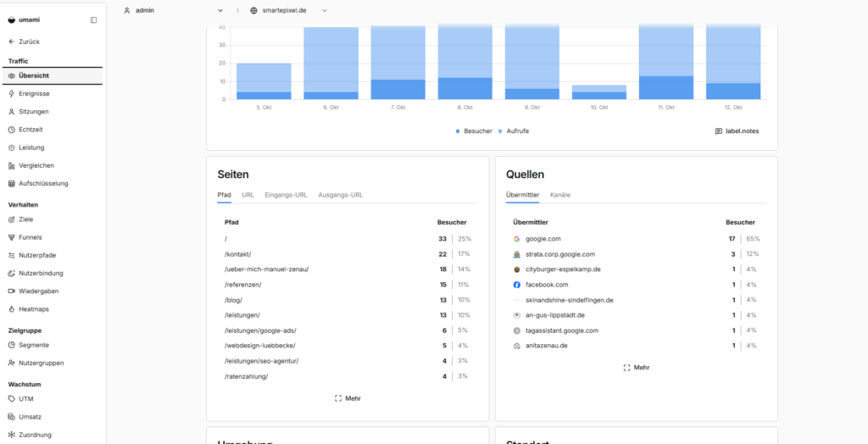Screen dimensions: 868x444
Task: Open the /ueber-mich-manuel-zenau/ path entry
Action: [x=266, y=269]
